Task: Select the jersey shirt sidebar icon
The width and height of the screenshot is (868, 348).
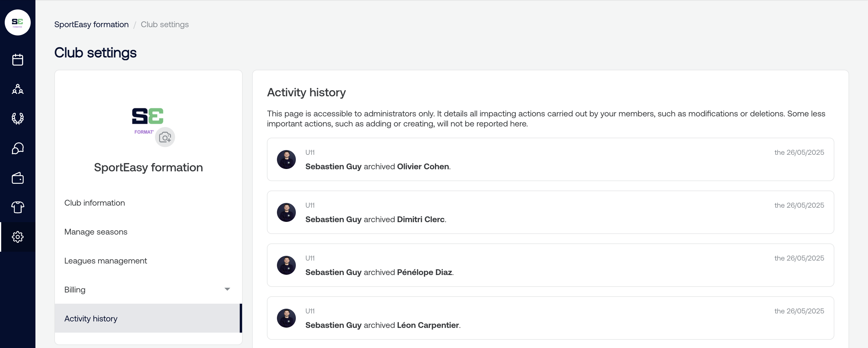Action: coord(17,207)
